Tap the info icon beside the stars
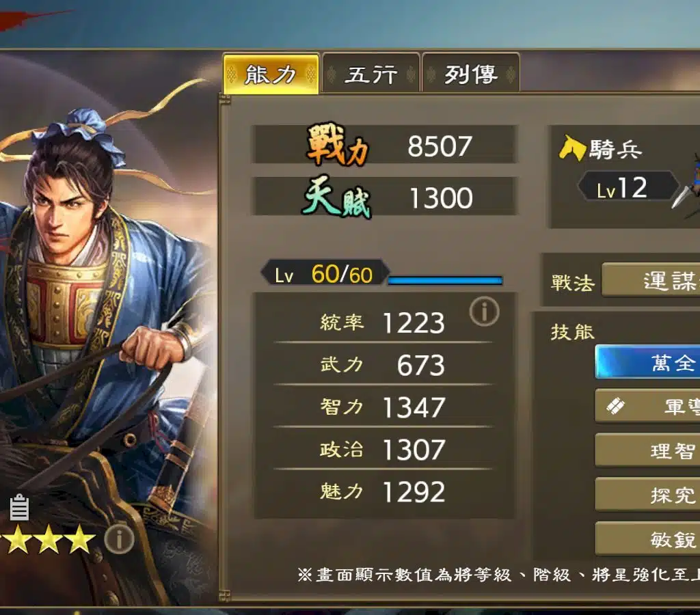 pyautogui.click(x=119, y=539)
